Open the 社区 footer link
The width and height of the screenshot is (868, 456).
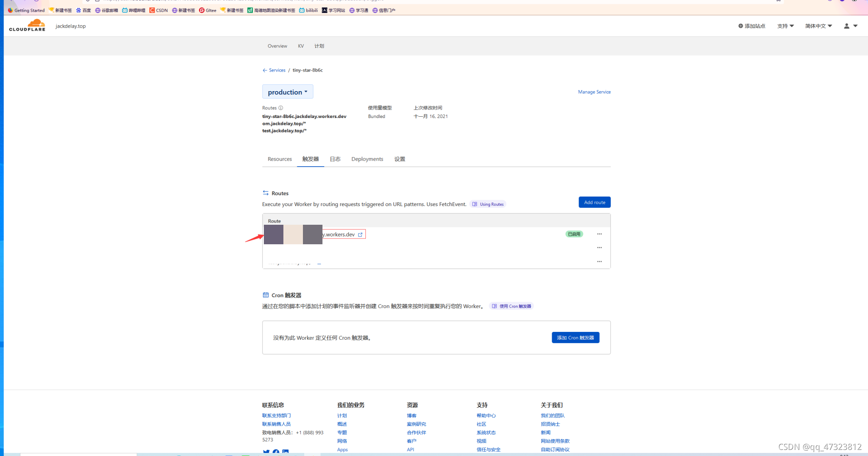tap(481, 424)
